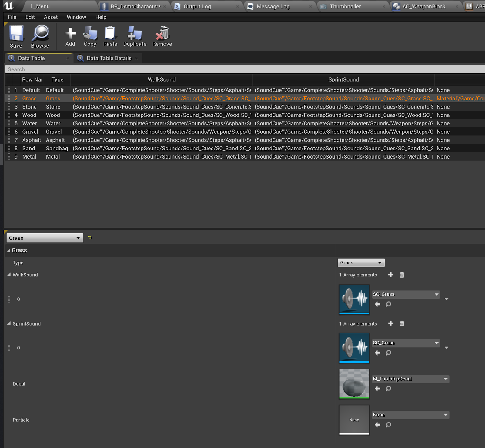Select row 5 Water in the table
This screenshot has width=485, height=448.
coord(245,123)
